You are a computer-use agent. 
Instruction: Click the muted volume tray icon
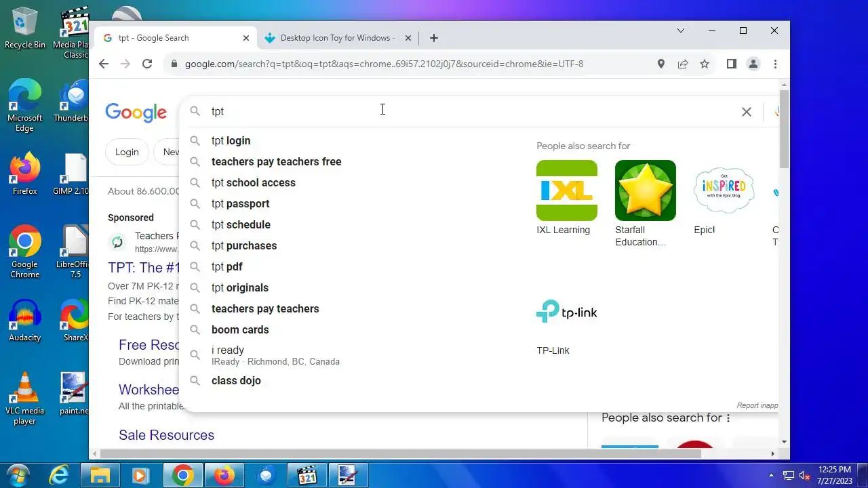805,475
